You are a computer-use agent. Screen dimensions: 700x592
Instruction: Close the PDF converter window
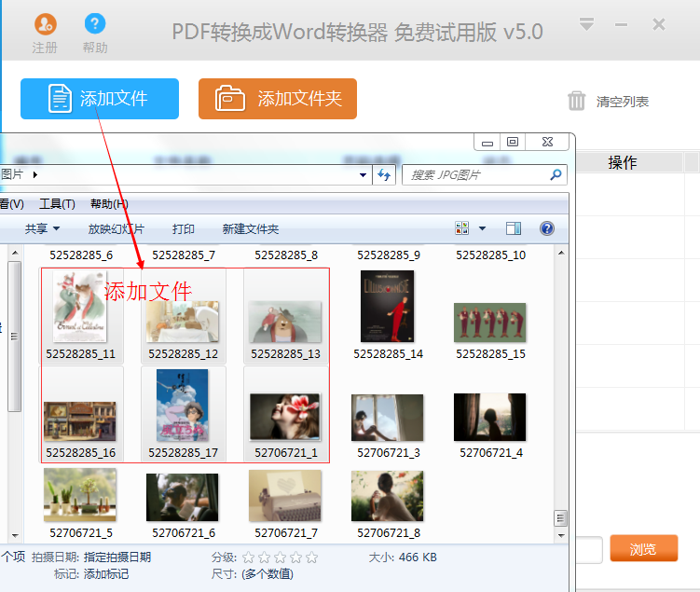(659, 24)
